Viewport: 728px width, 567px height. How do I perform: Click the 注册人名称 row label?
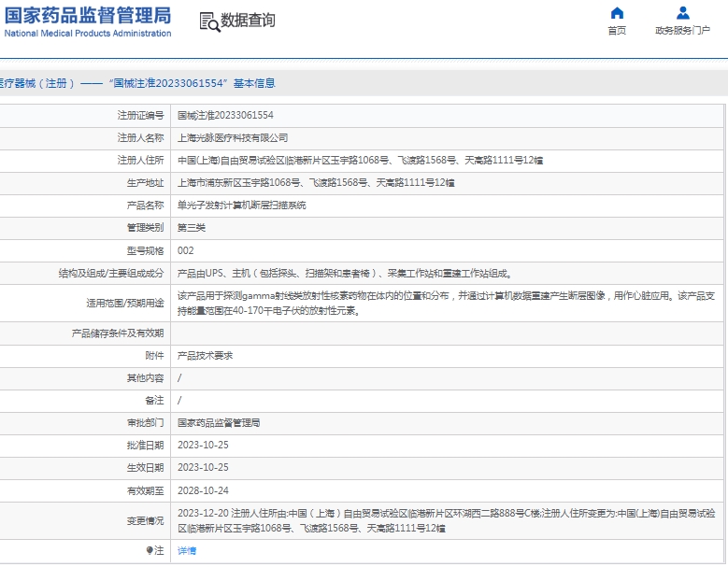click(x=141, y=138)
